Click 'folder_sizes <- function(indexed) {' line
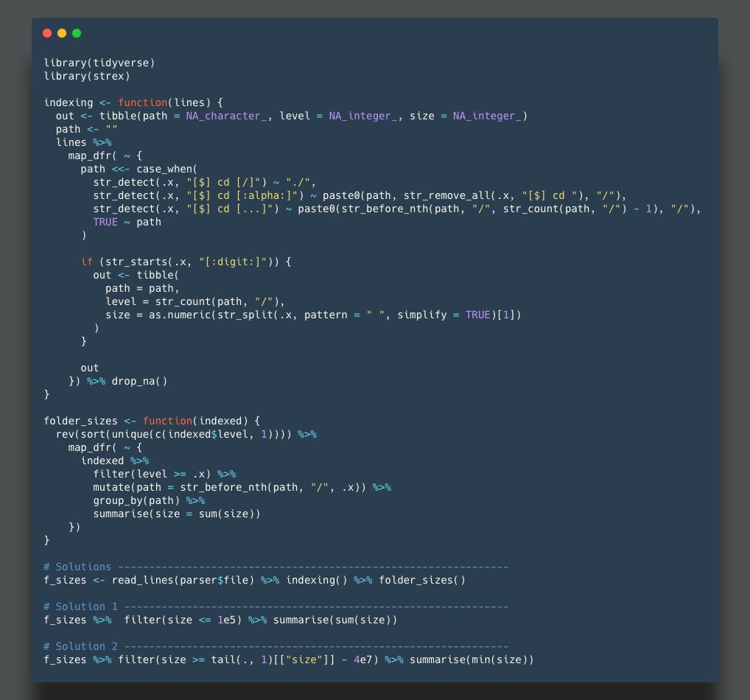 click(152, 421)
